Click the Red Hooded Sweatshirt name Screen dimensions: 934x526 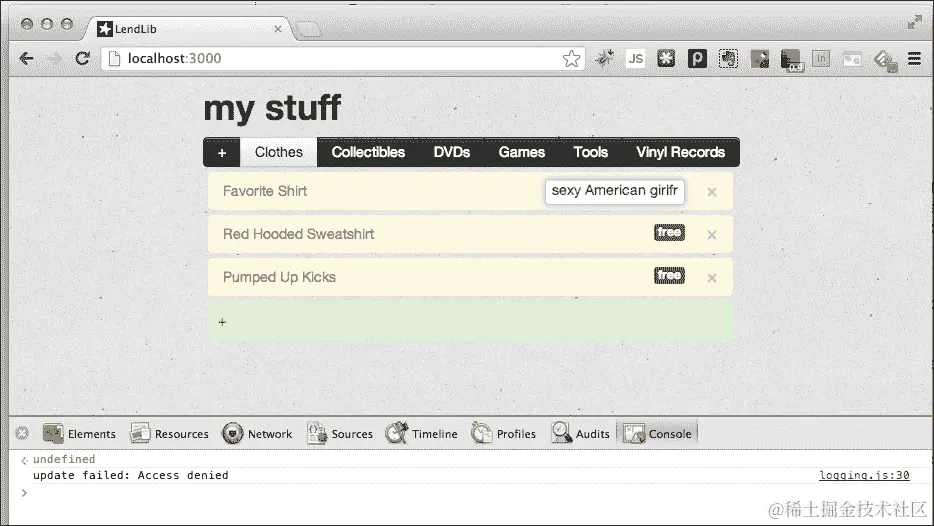pos(298,234)
